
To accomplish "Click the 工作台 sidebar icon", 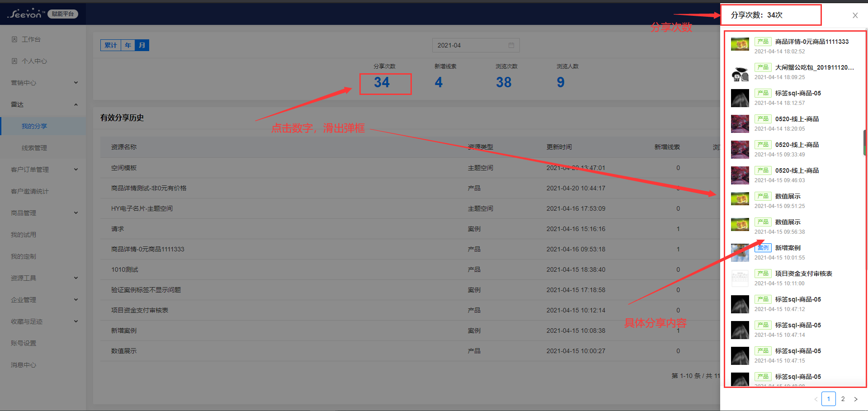I will [x=14, y=39].
